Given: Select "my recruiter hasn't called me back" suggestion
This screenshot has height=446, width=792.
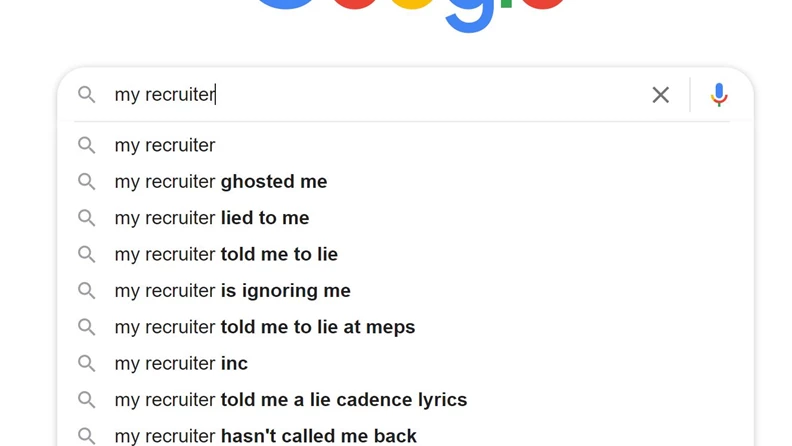Looking at the screenshot, I should [266, 436].
